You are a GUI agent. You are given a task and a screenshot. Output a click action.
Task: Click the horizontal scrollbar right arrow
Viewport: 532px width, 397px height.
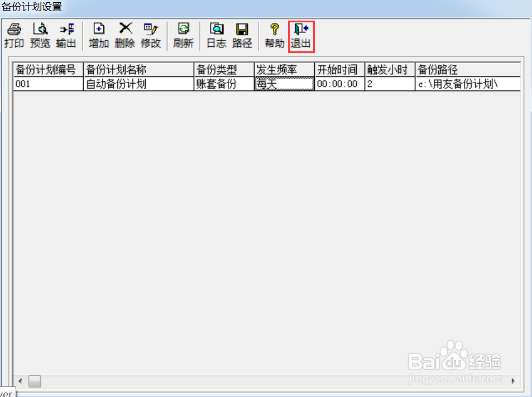(x=514, y=381)
